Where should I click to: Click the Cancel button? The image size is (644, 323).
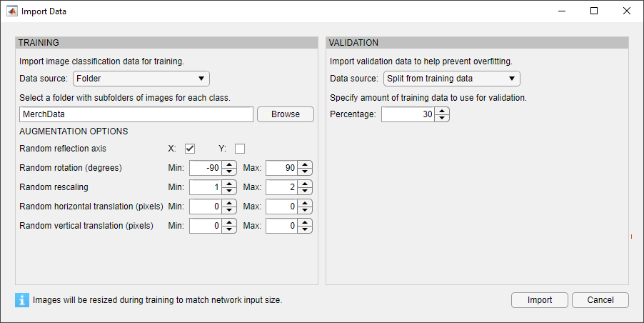click(x=600, y=300)
